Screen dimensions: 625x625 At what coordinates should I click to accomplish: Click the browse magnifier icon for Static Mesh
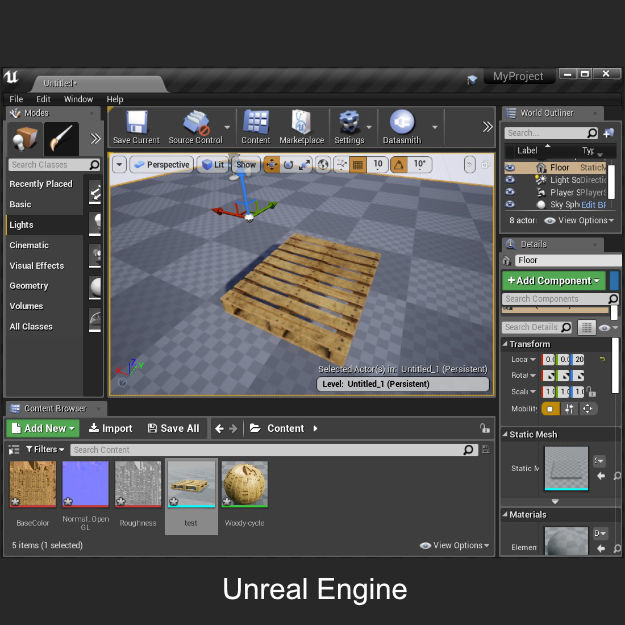click(x=617, y=476)
